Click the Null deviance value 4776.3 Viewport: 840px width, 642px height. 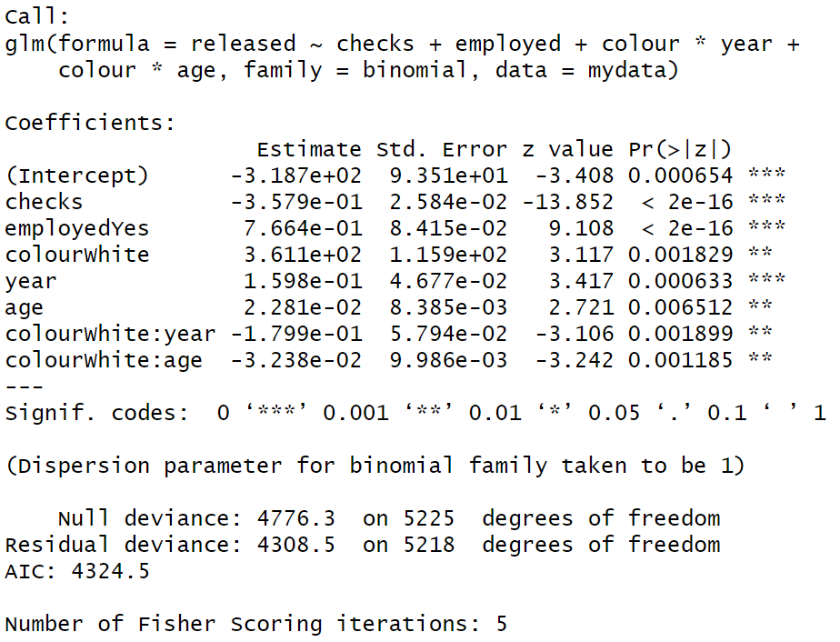295,518
